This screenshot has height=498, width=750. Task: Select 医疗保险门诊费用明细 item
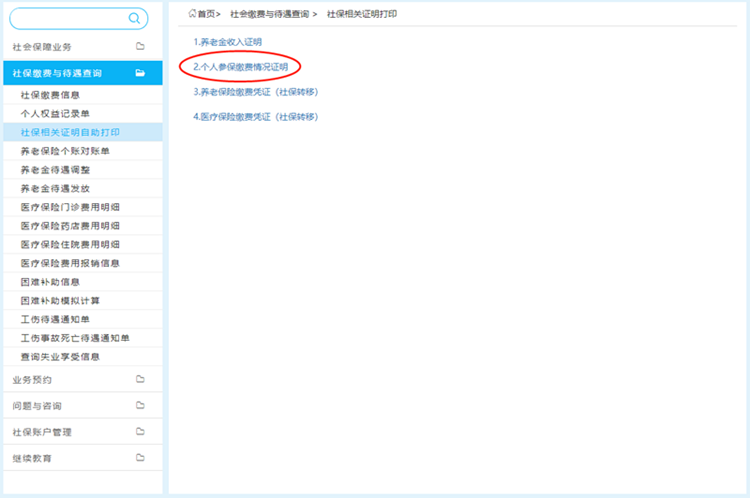pos(70,207)
